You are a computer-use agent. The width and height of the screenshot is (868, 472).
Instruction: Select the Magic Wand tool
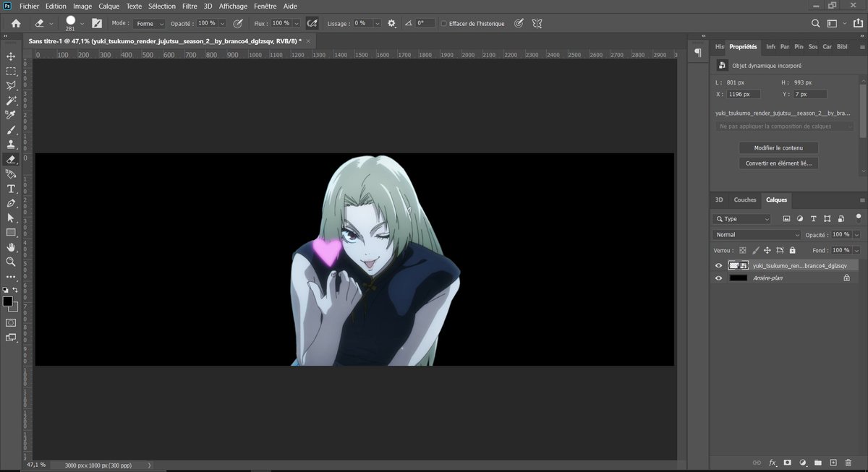tap(11, 100)
